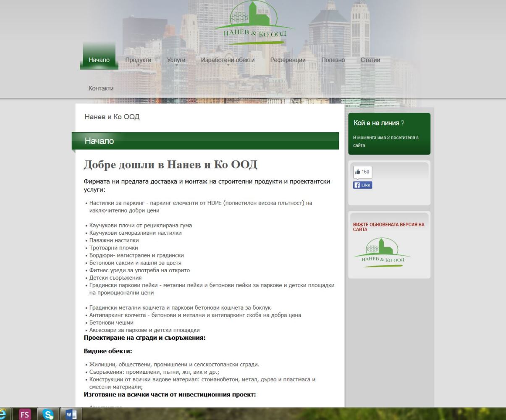This screenshot has width=506, height=420.
Task: Go to the Начало menu tab
Action: click(99, 60)
